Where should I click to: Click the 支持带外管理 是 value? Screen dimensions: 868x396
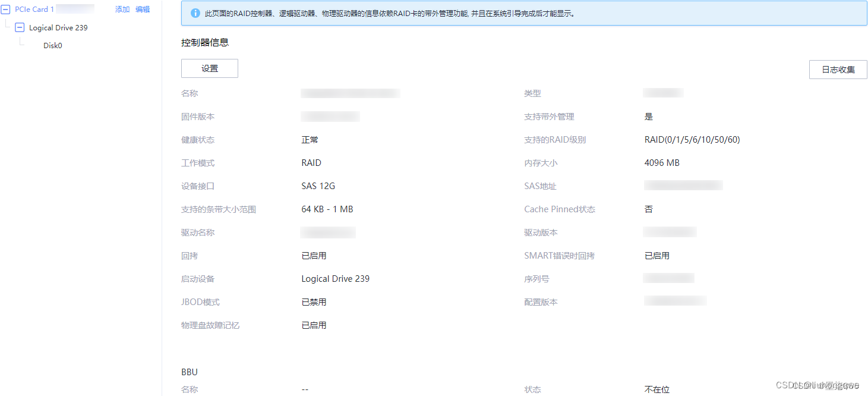click(x=649, y=117)
